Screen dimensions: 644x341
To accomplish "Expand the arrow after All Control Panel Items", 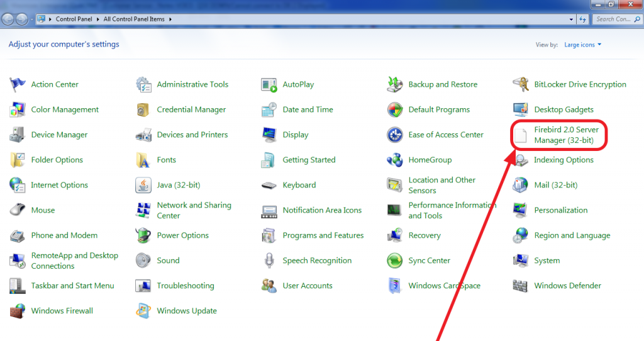I will point(170,20).
